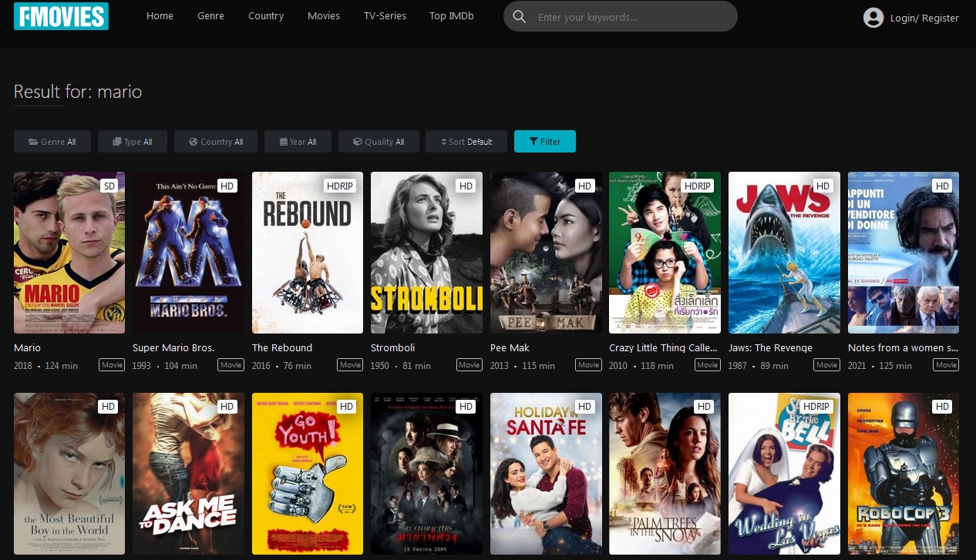Open The Rebound movie poster
The image size is (976, 560).
[308, 253]
